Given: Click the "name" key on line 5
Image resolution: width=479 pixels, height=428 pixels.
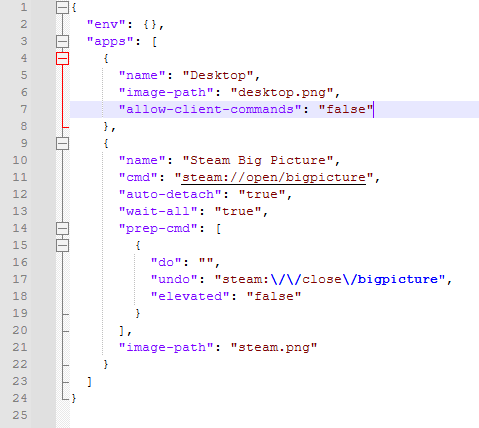Looking at the screenshot, I should [142, 75].
